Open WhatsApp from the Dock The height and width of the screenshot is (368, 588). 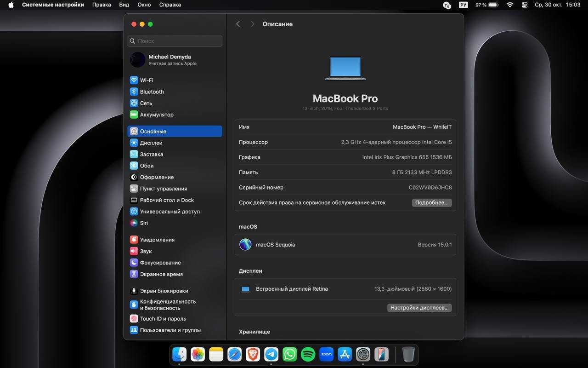coord(290,354)
